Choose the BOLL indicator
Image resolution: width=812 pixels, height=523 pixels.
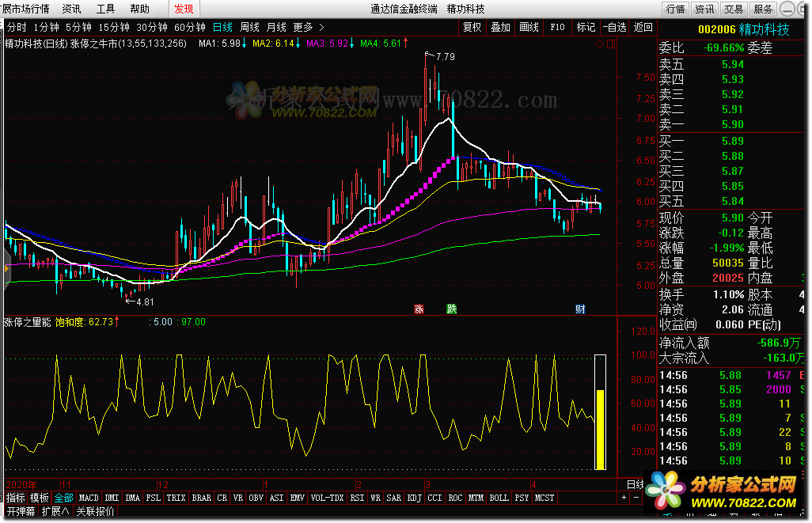(499, 498)
